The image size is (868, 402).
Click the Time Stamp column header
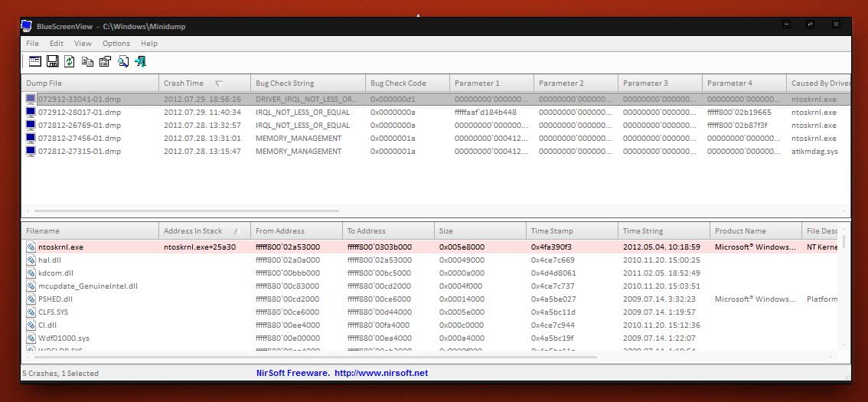[573, 231]
